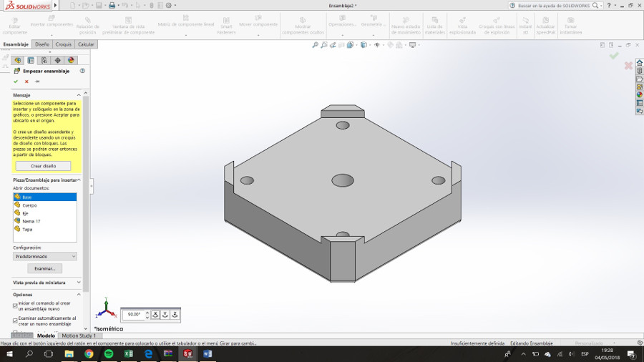Select the Motion Study 1 tab
This screenshot has height=362, width=644.
pos(79,336)
